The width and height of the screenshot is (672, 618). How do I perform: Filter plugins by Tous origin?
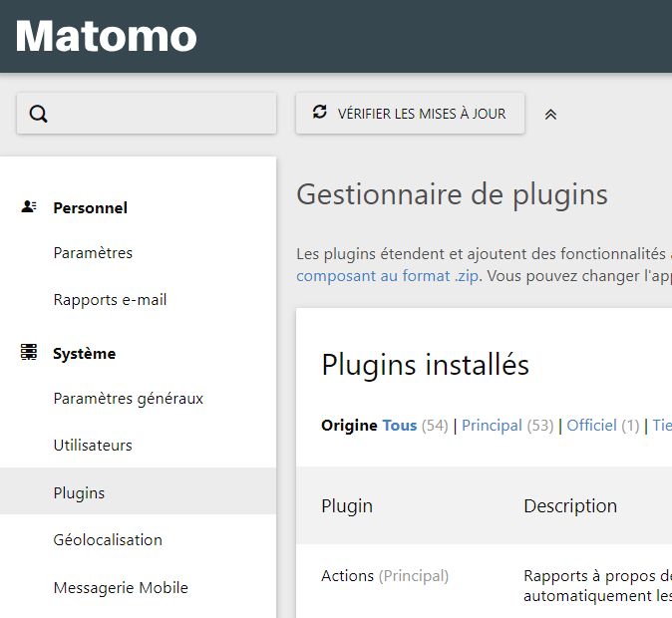click(399, 426)
